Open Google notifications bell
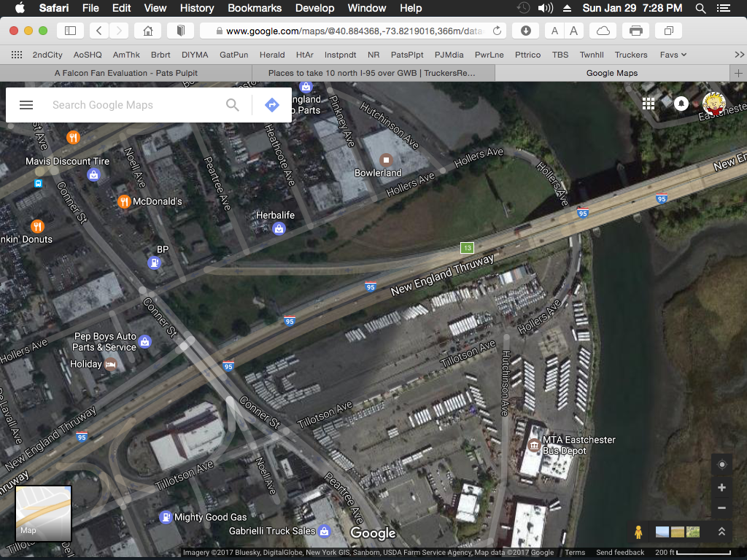747x560 pixels. [x=681, y=104]
